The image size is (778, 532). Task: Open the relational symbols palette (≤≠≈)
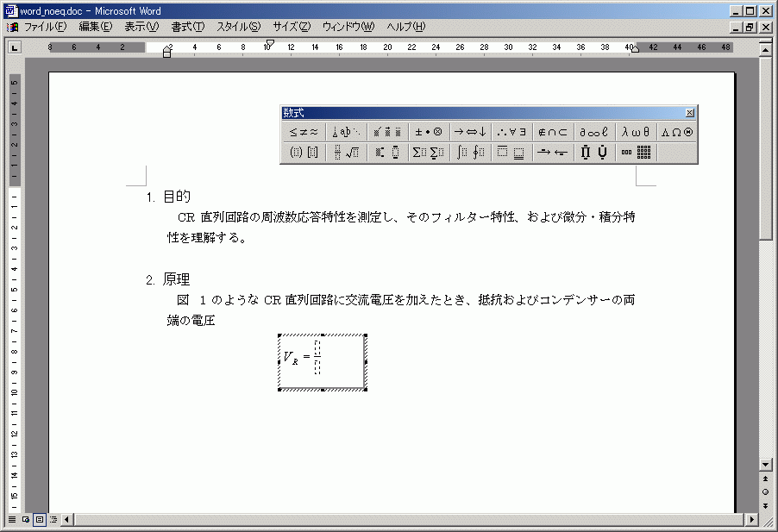[303, 132]
